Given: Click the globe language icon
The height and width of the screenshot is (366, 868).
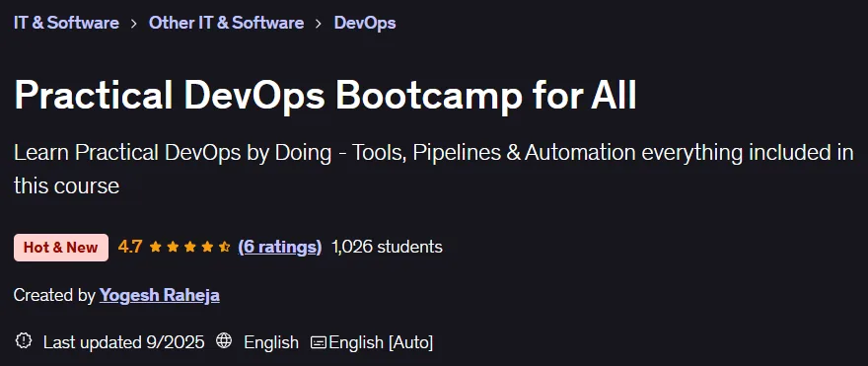Looking at the screenshot, I should click(224, 341).
